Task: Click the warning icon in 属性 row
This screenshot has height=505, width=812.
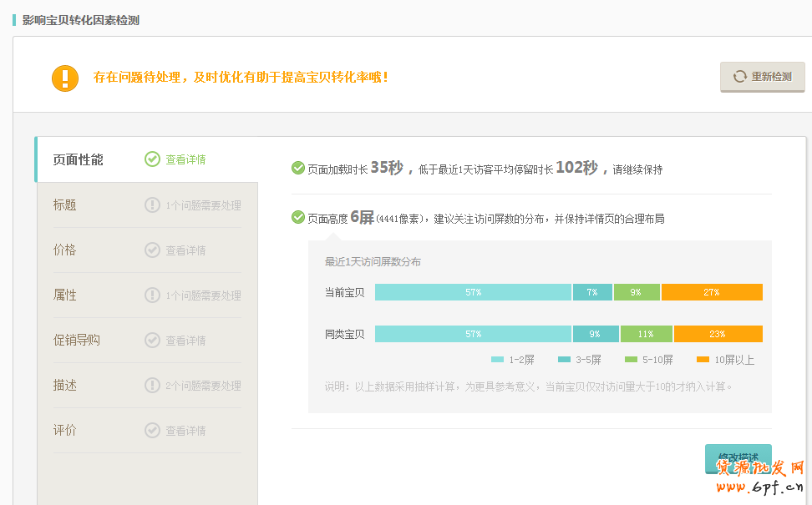Action: pos(152,295)
